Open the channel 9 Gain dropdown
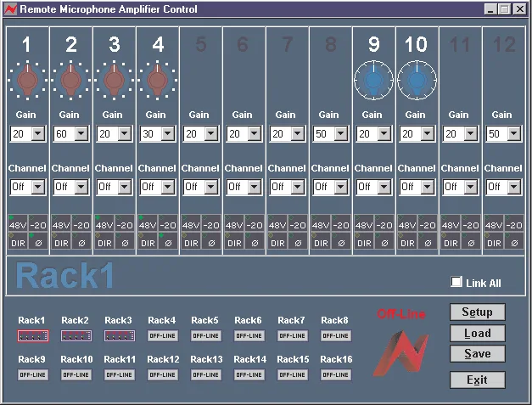 374,134
